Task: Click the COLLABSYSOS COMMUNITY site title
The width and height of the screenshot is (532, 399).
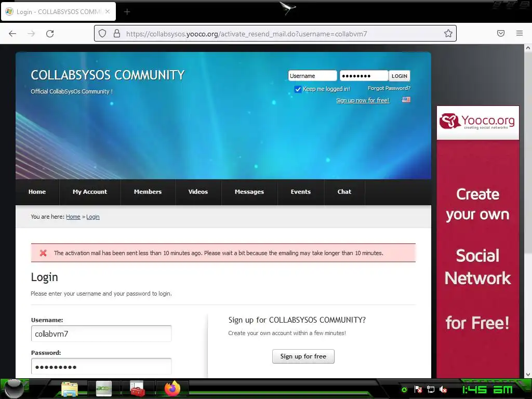Action: 108,75
